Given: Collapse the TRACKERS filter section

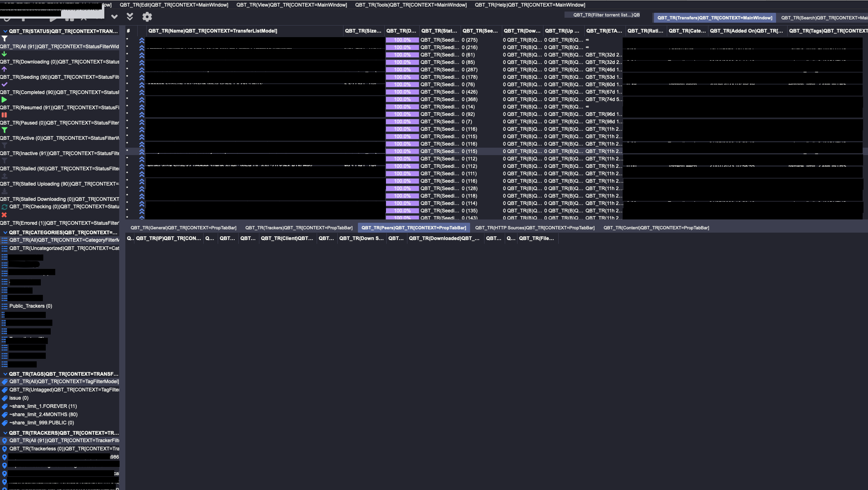Looking at the screenshot, I should point(5,433).
